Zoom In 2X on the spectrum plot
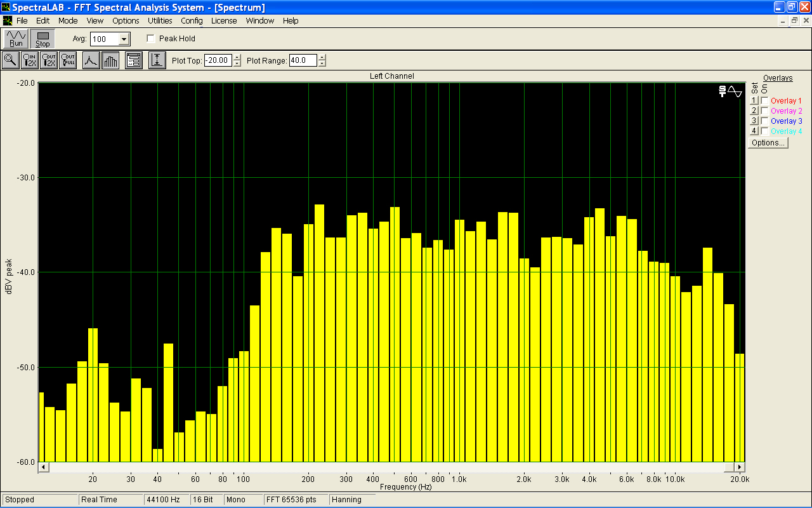The height and width of the screenshot is (508, 812). coord(30,60)
